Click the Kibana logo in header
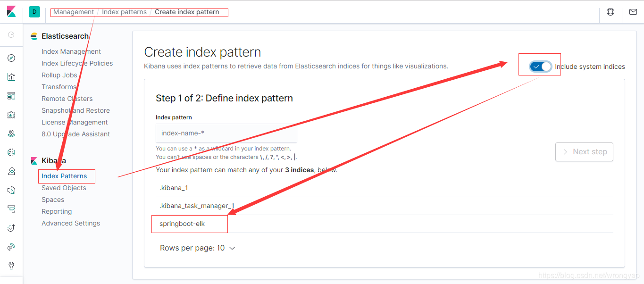 pos(11,12)
